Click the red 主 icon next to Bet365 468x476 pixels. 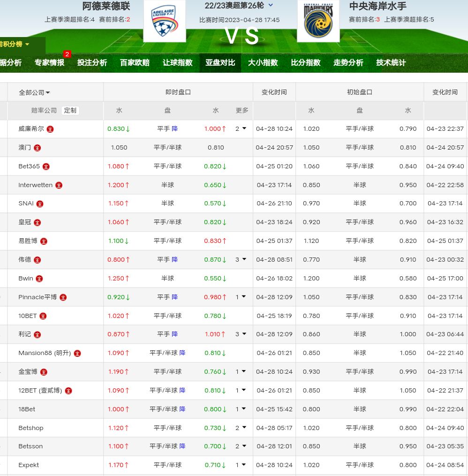(46, 166)
